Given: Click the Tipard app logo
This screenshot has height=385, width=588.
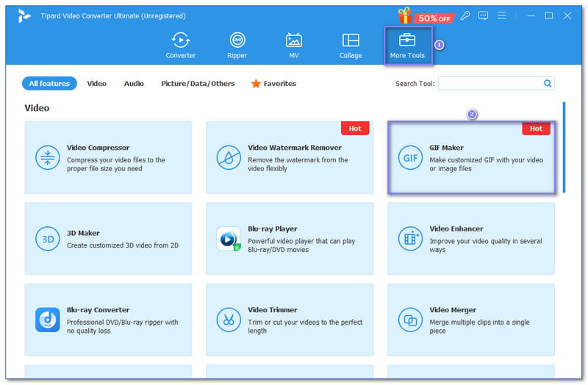Looking at the screenshot, I should 24,16.
